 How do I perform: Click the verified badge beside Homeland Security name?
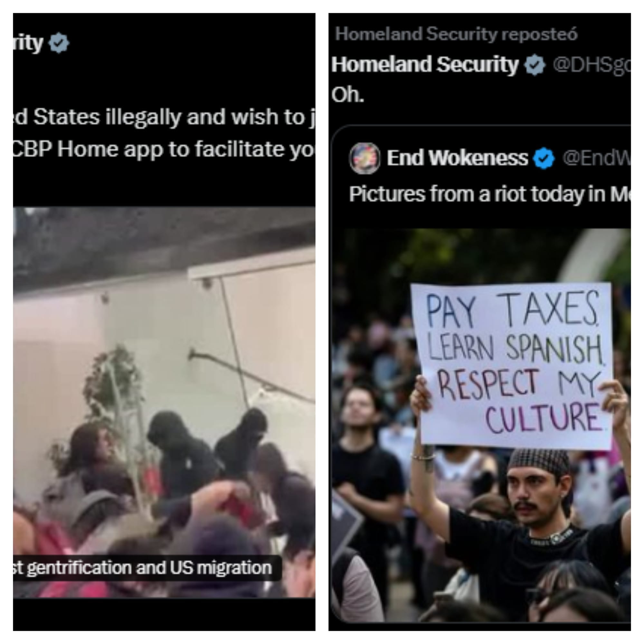pyautogui.click(x=535, y=65)
